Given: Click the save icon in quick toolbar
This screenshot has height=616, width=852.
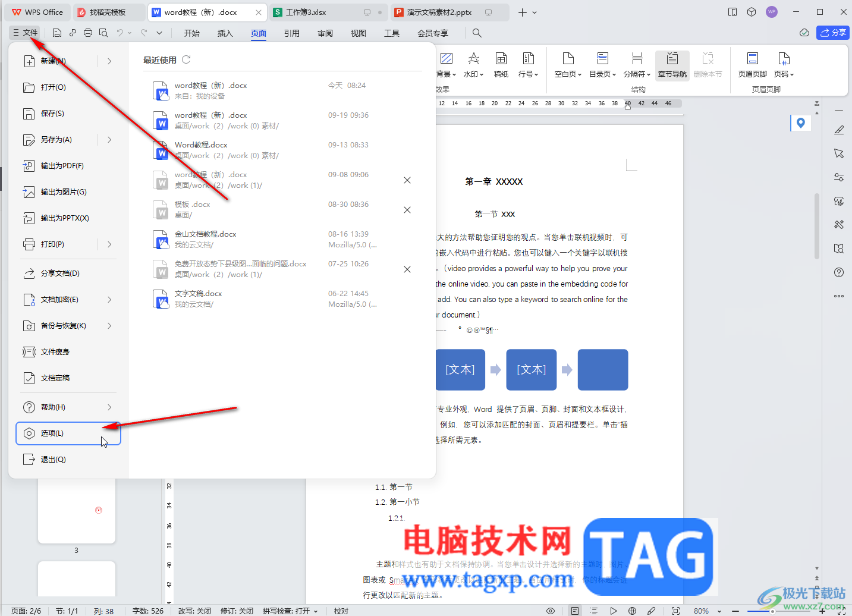Looking at the screenshot, I should point(57,33).
